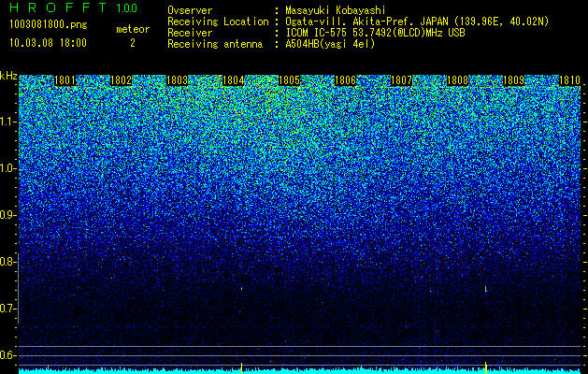Viewport: 588px width, 374px height.
Task: Click the HROFFT program title
Action: pyautogui.click(x=58, y=7)
